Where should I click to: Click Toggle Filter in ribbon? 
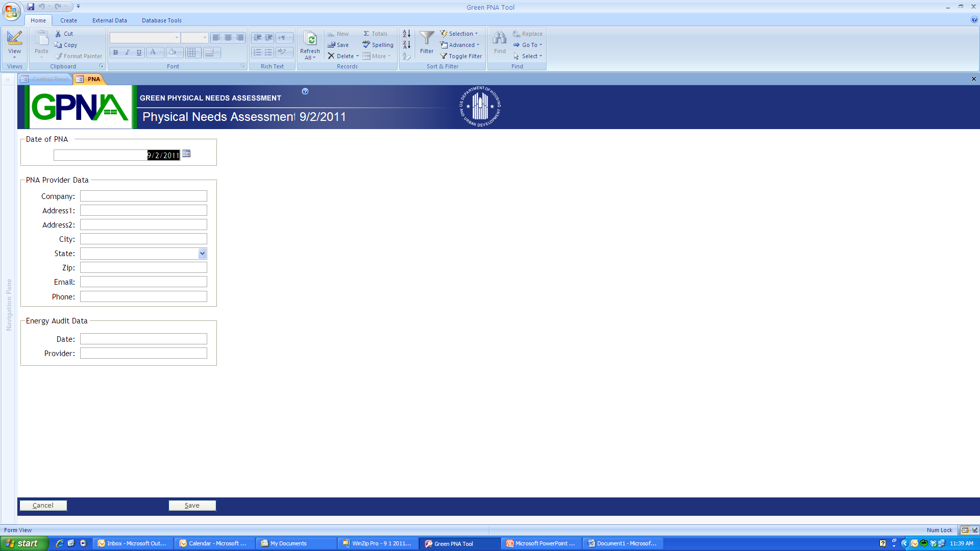pos(461,56)
